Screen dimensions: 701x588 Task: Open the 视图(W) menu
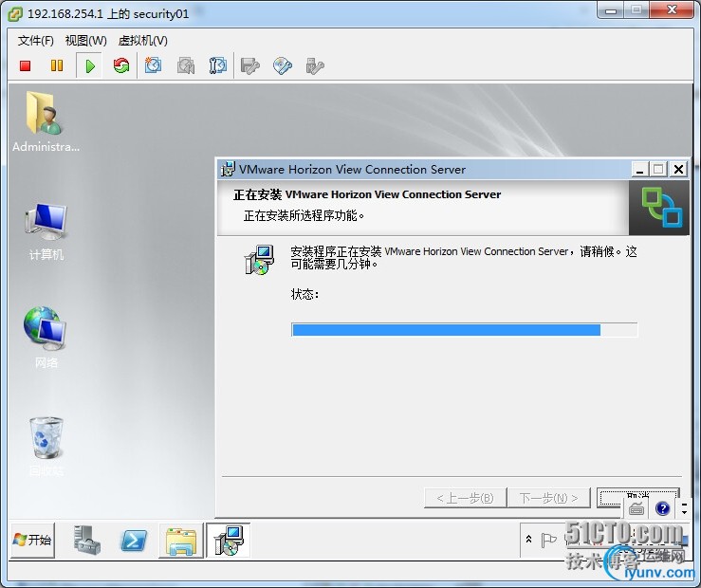(85, 41)
